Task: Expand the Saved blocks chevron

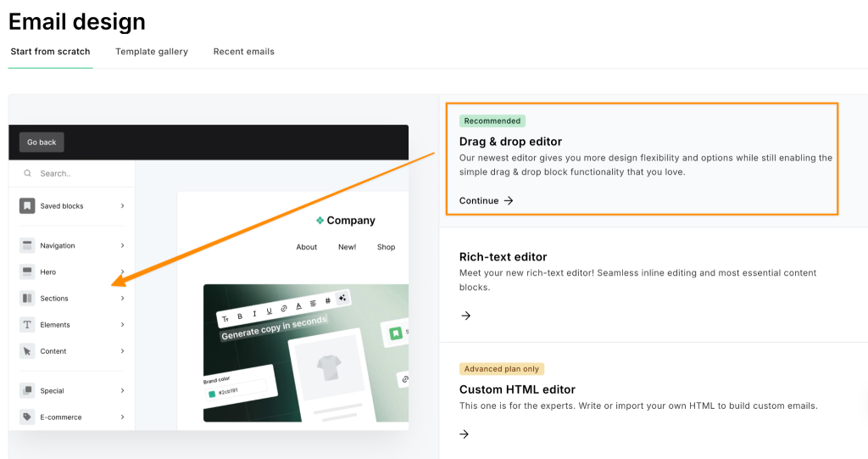Action: 122,206
